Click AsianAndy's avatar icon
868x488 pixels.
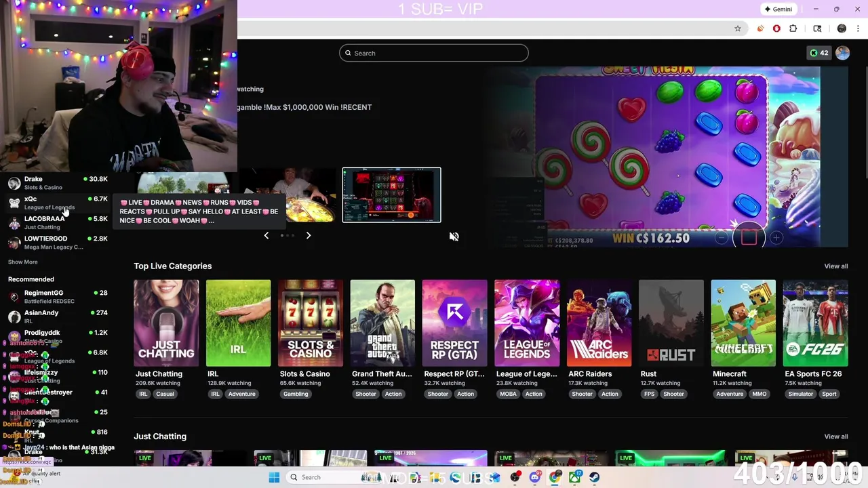point(14,317)
